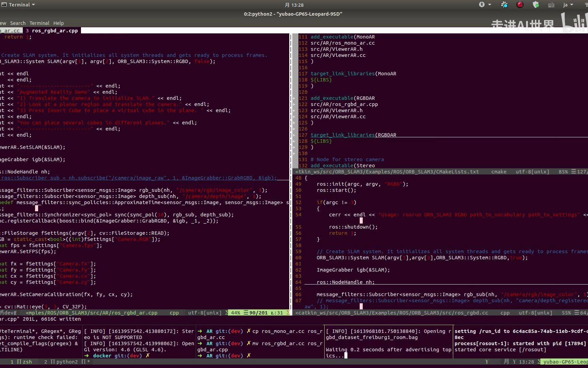588x368 pixels.
Task: Open the green-check shield tray icon
Action: [x=536, y=5]
